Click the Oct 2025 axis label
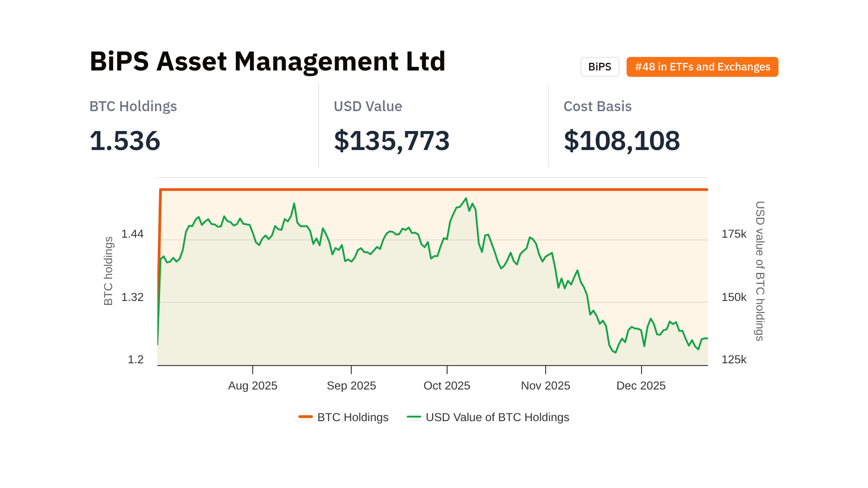The height and width of the screenshot is (488, 868). pyautogui.click(x=447, y=385)
